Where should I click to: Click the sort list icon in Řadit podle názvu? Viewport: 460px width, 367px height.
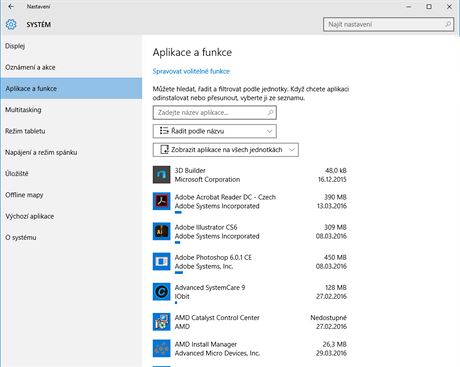click(164, 131)
